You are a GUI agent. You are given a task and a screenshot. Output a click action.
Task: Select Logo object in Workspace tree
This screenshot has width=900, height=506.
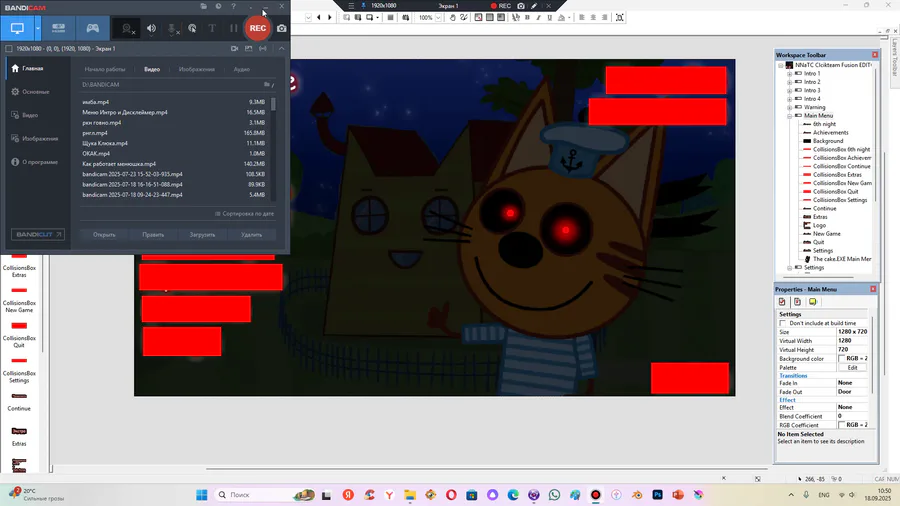[x=819, y=225]
